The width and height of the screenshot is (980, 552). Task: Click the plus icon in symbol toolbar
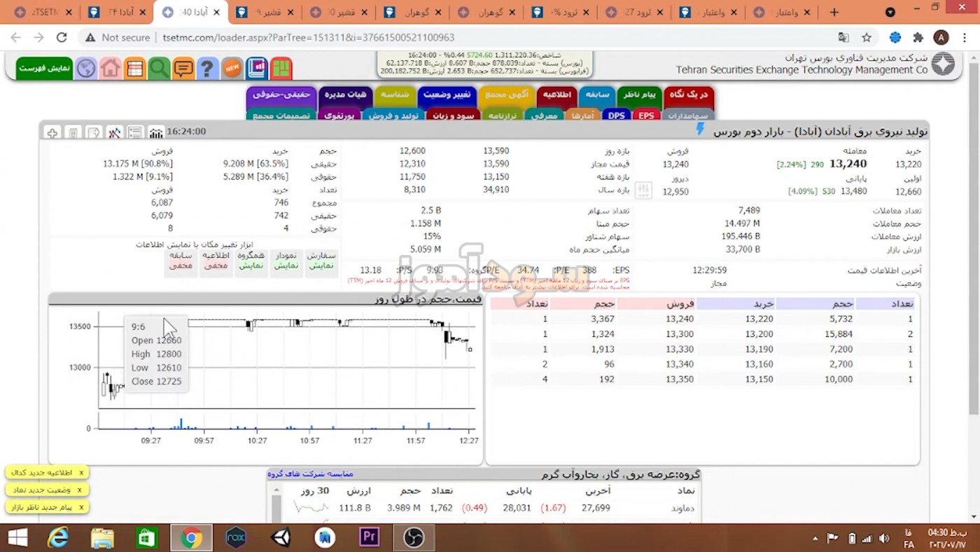[x=52, y=132]
